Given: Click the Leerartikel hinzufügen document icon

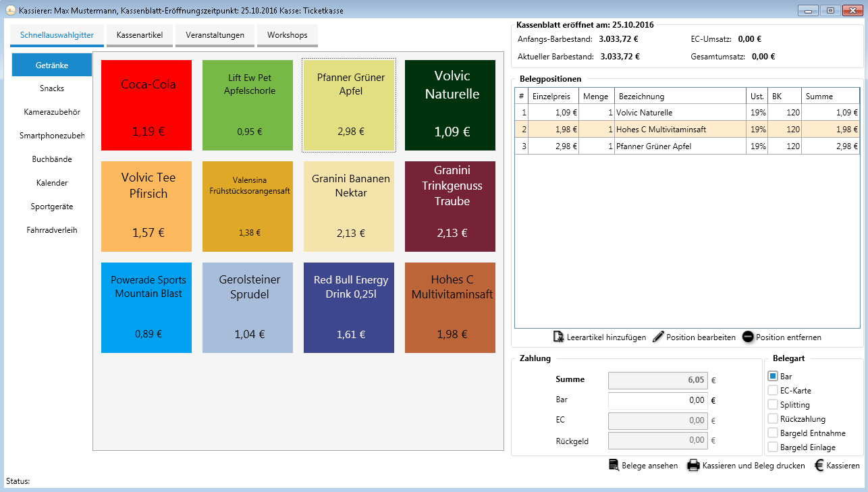Looking at the screenshot, I should [558, 337].
